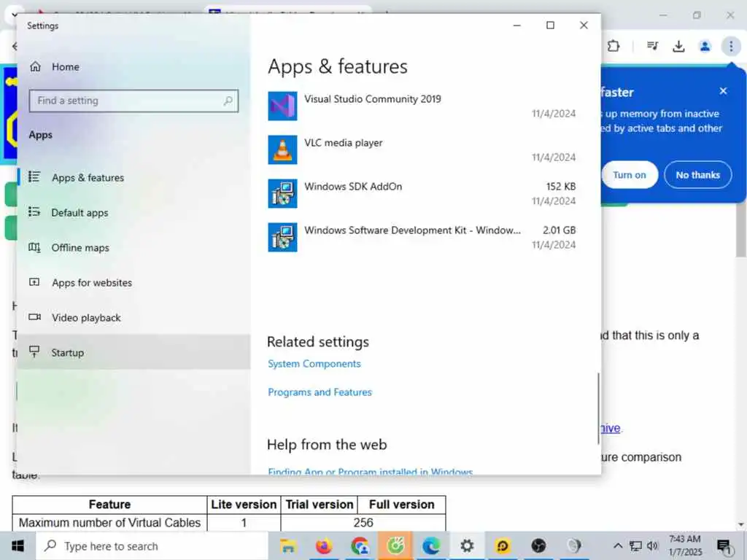Viewport: 747px width, 560px height.
Task: Open Apps & features page in sidebar
Action: click(134, 178)
